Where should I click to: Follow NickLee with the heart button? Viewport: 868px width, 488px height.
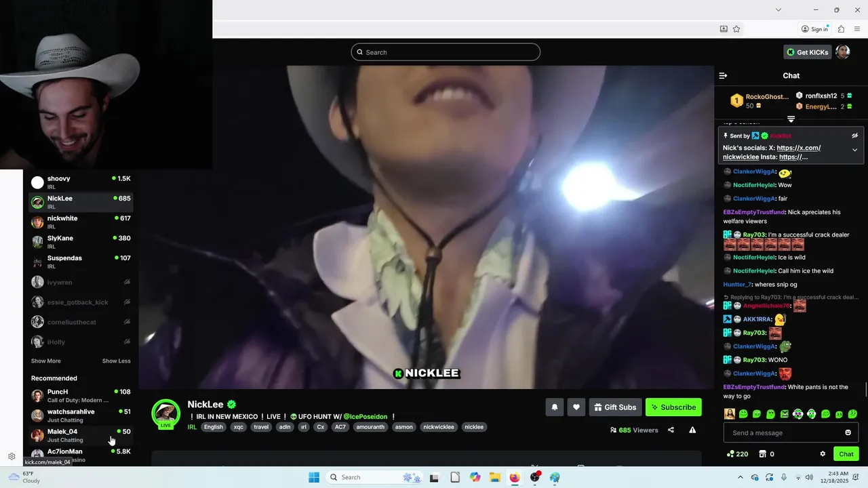576,407
